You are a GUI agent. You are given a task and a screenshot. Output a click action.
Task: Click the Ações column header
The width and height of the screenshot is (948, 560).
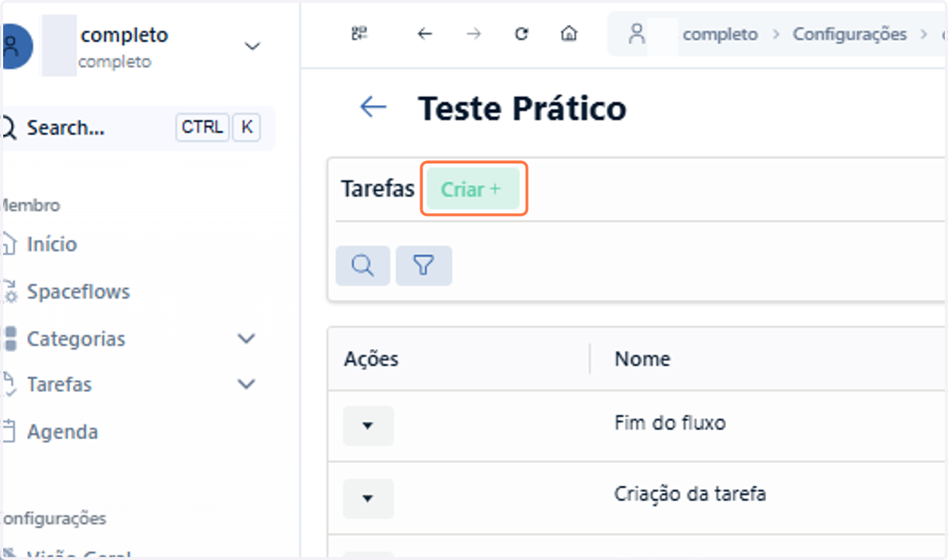point(371,359)
